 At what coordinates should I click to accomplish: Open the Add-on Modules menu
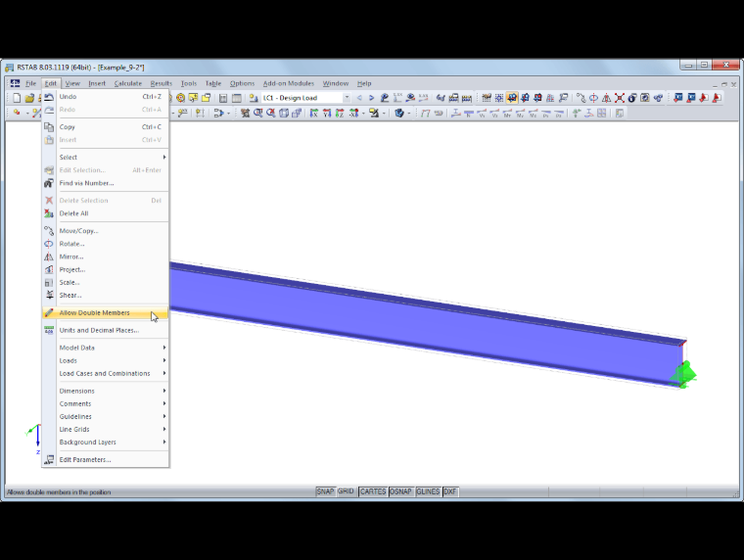pyautogui.click(x=289, y=83)
